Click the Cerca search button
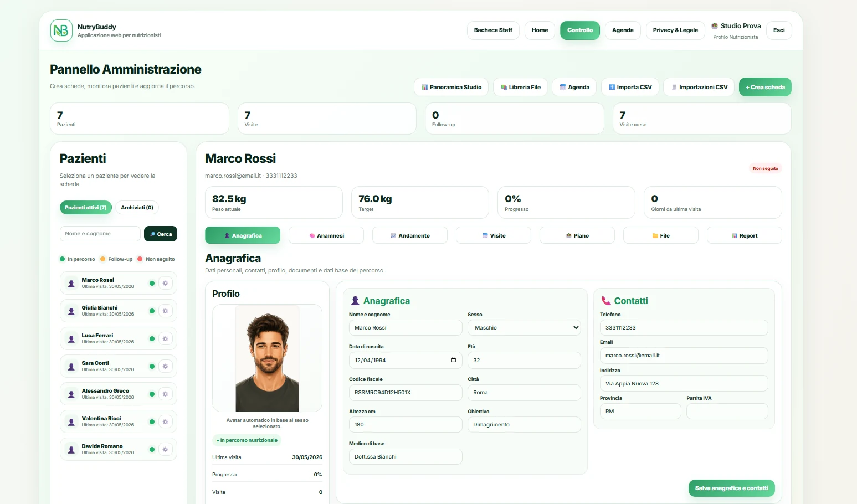Image resolution: width=857 pixels, height=504 pixels. 161,234
